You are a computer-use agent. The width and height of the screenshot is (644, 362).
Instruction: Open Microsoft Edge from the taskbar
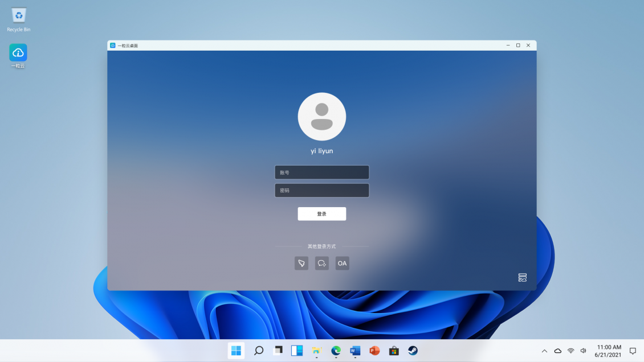(336, 351)
